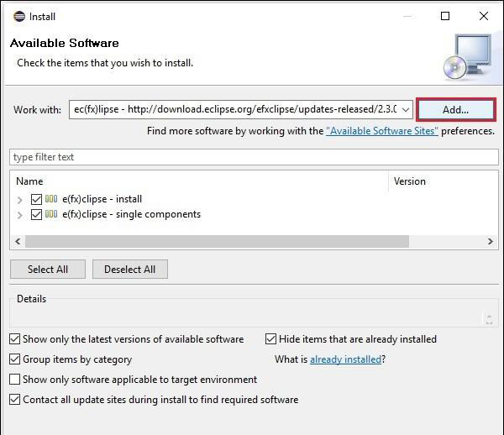Expand the e(fx)clipse - single components node
Screen dimensions: 504x435
19,215
